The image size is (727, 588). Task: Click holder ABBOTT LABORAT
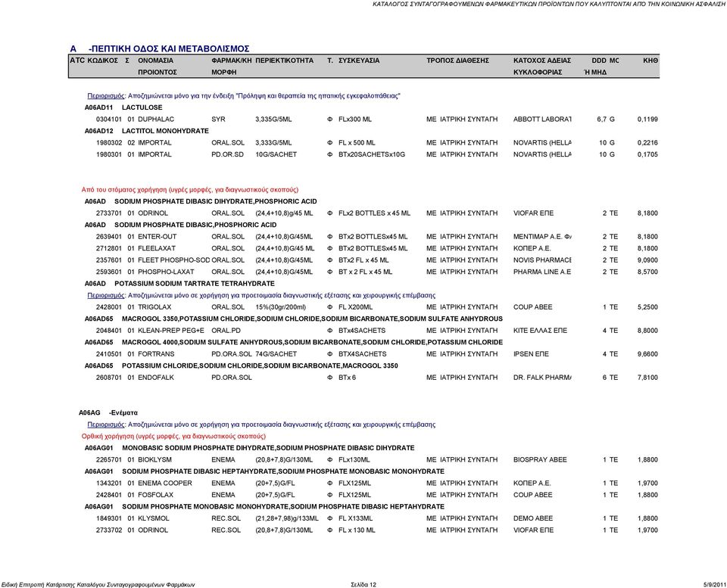tap(542, 120)
